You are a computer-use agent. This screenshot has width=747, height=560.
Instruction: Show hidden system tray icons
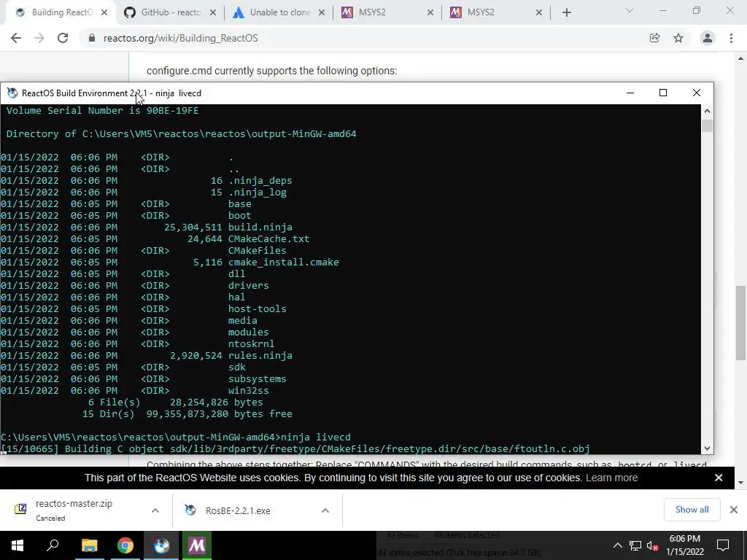617,545
